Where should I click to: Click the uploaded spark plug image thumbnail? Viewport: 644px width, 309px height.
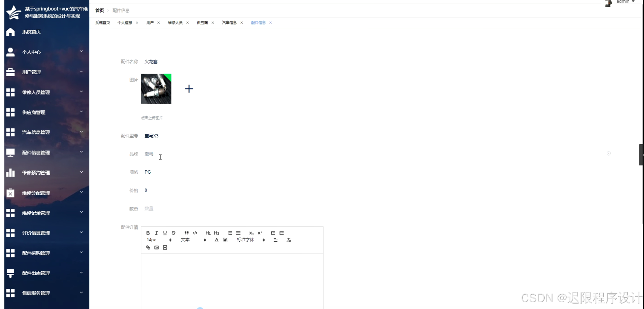click(156, 89)
